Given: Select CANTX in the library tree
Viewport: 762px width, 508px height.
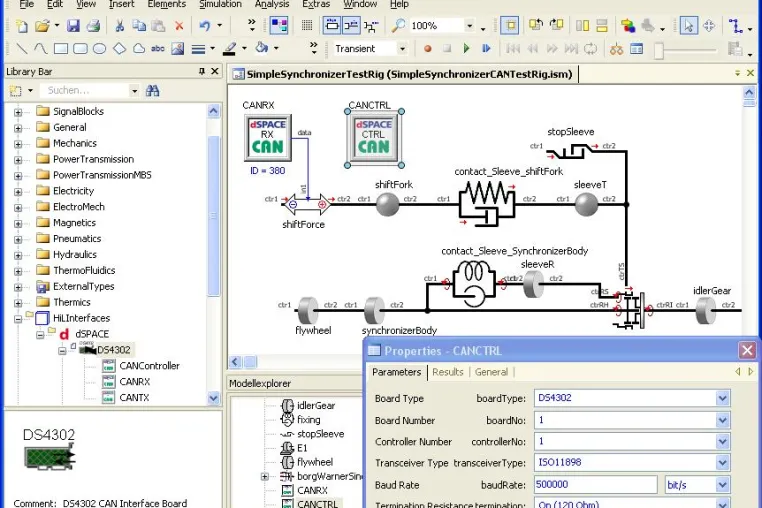Looking at the screenshot, I should pyautogui.click(x=134, y=398).
